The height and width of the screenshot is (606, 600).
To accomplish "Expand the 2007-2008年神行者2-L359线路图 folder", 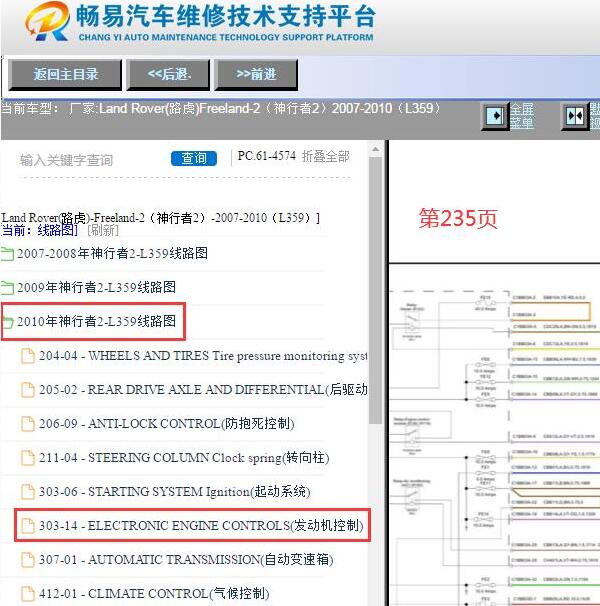I will tap(112, 254).
